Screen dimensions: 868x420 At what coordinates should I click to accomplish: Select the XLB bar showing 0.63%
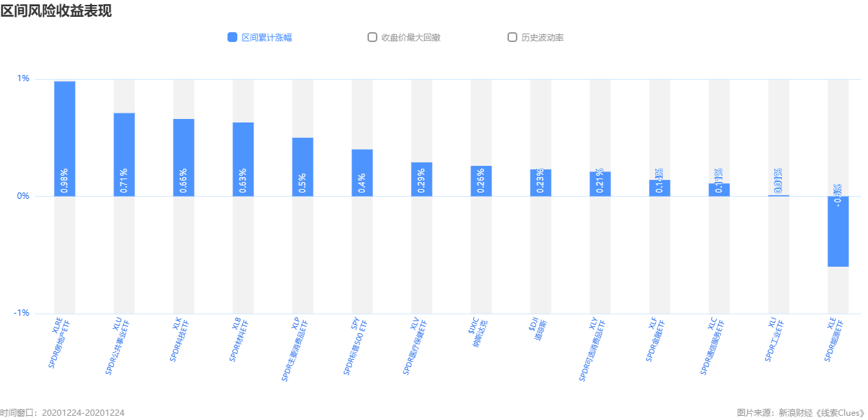pyautogui.click(x=243, y=160)
